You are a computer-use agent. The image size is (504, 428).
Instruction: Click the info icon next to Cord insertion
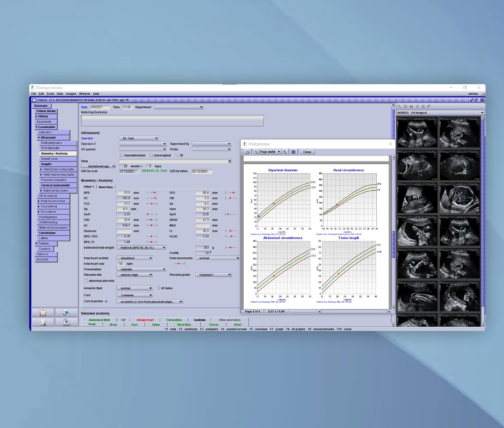point(106,301)
